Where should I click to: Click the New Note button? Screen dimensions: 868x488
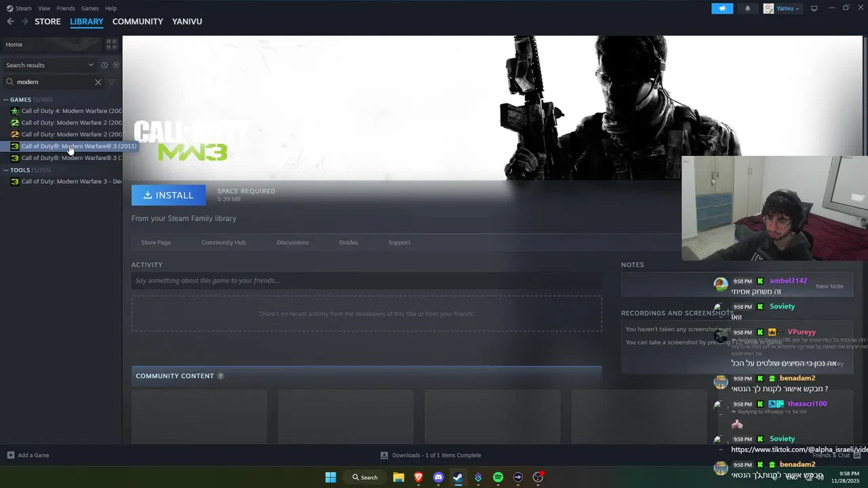[829, 286]
